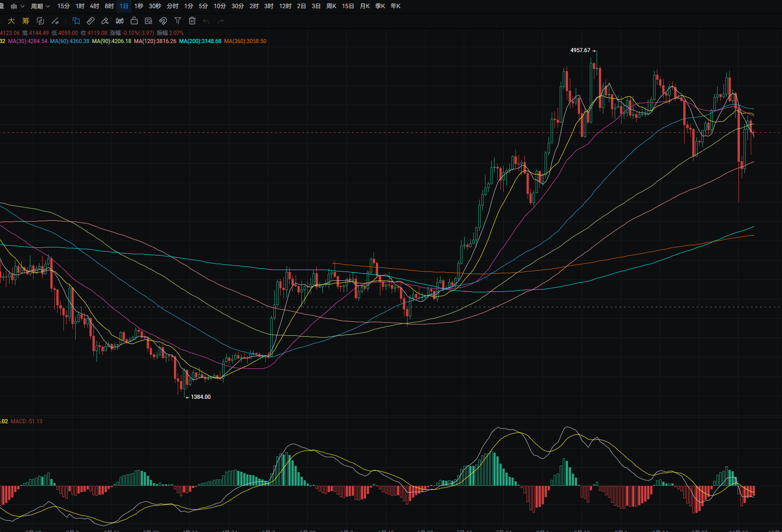Click the MA(200) indicator label
The image size is (782, 532).
(x=200, y=41)
